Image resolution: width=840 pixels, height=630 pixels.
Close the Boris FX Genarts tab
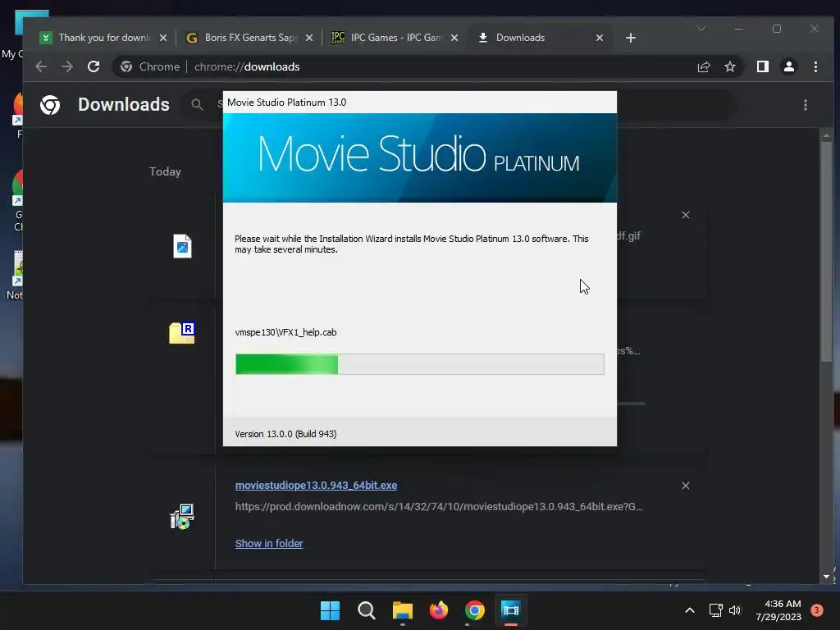(309, 38)
